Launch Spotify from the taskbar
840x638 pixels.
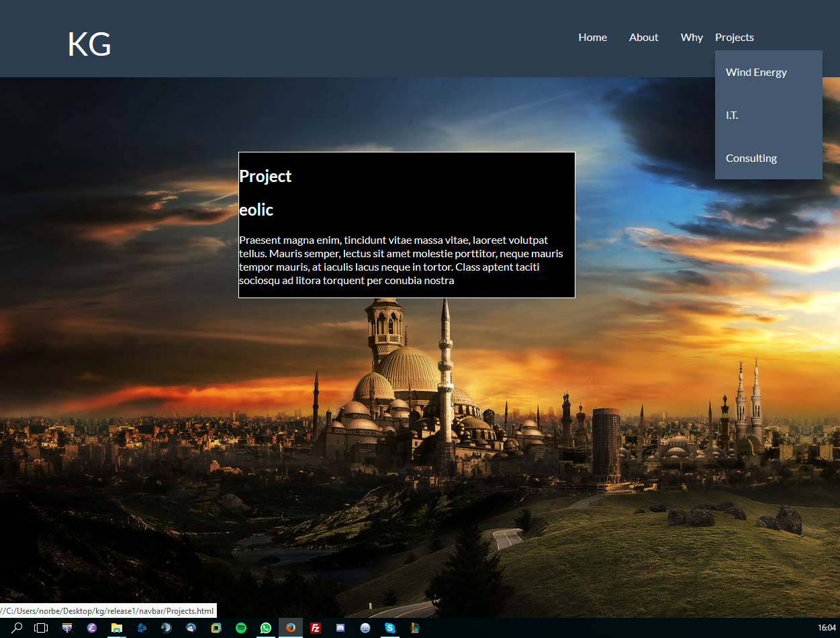pos(241,628)
